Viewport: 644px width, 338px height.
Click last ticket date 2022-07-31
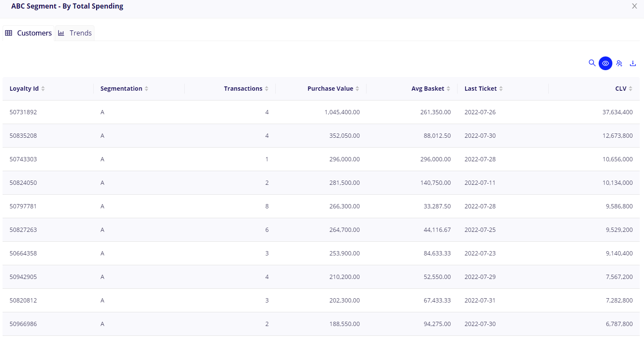pyautogui.click(x=480, y=300)
